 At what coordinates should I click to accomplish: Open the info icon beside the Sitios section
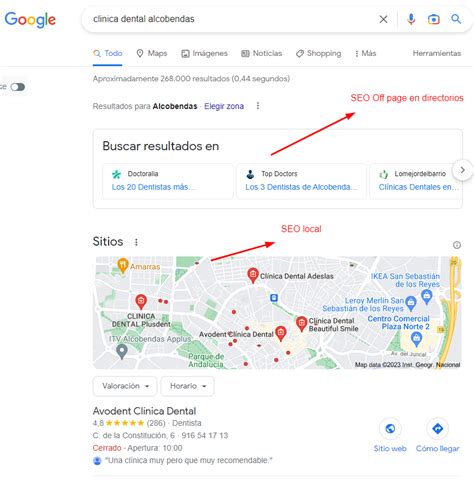tap(457, 245)
